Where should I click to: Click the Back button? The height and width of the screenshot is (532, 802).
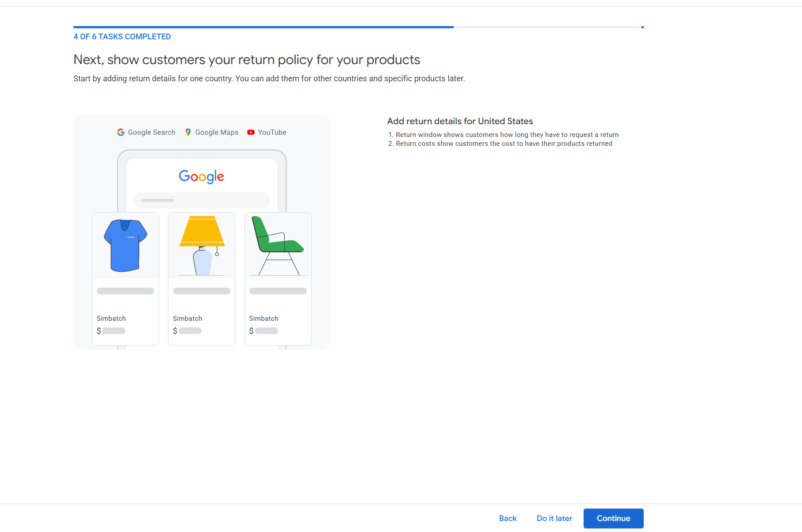(x=508, y=518)
